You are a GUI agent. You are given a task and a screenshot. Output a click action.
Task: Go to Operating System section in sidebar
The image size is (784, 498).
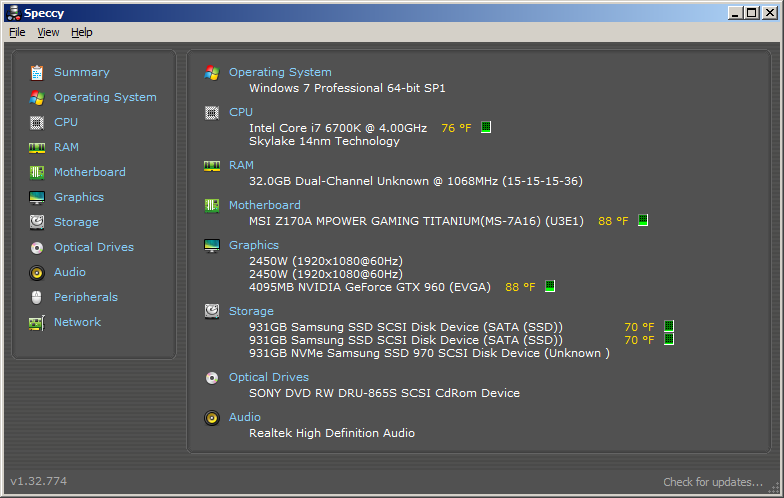click(x=105, y=97)
